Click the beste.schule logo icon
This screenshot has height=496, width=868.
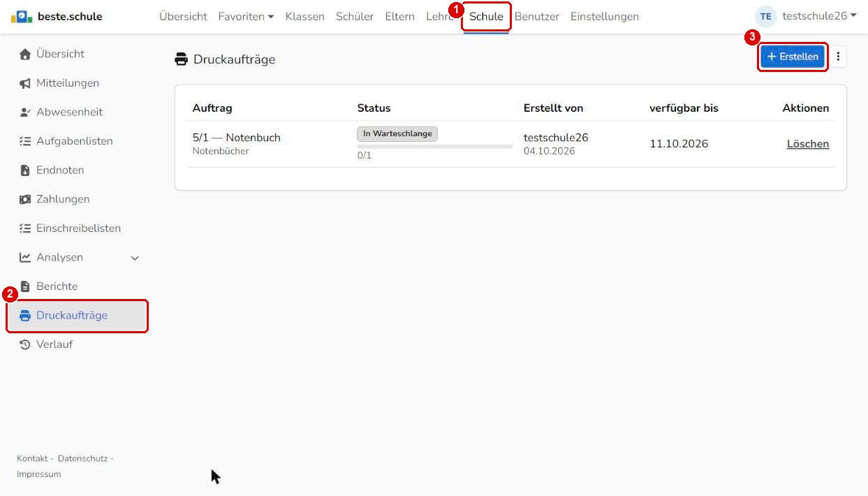(x=22, y=16)
